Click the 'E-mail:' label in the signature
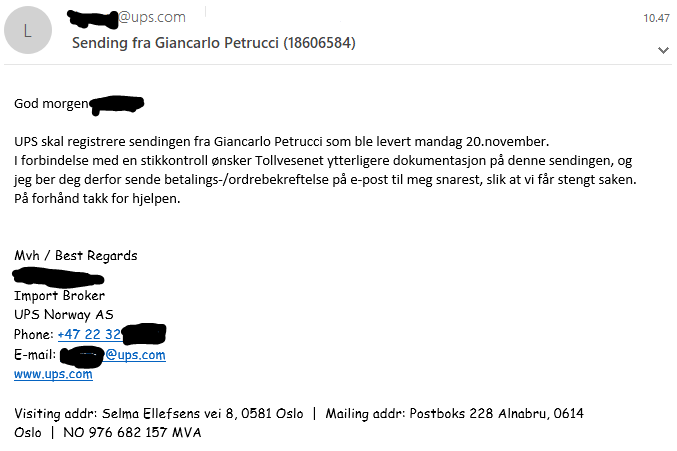The height and width of the screenshot is (451, 677). (x=35, y=354)
